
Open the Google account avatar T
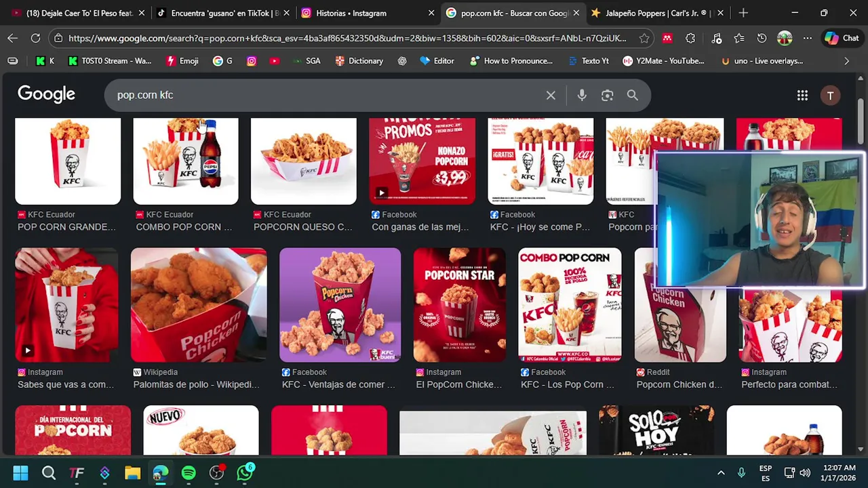tap(830, 96)
